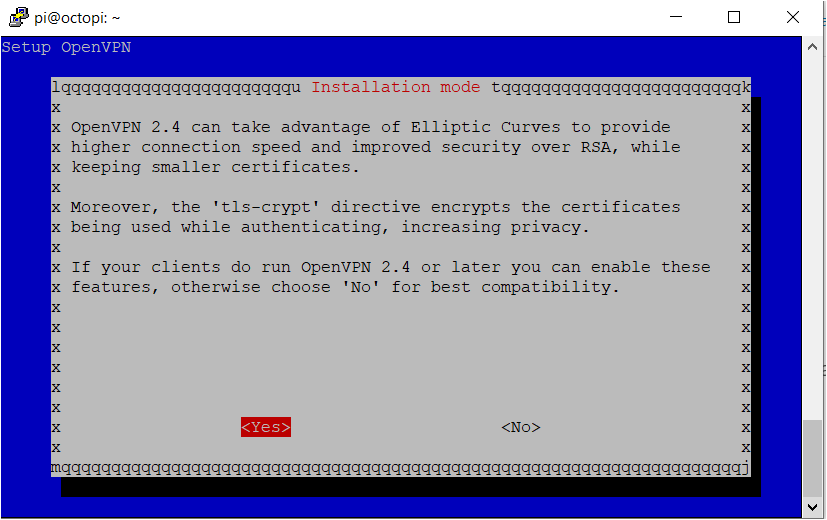Close the pi@octopi terminal window
Screen dimensions: 827x520
point(793,17)
